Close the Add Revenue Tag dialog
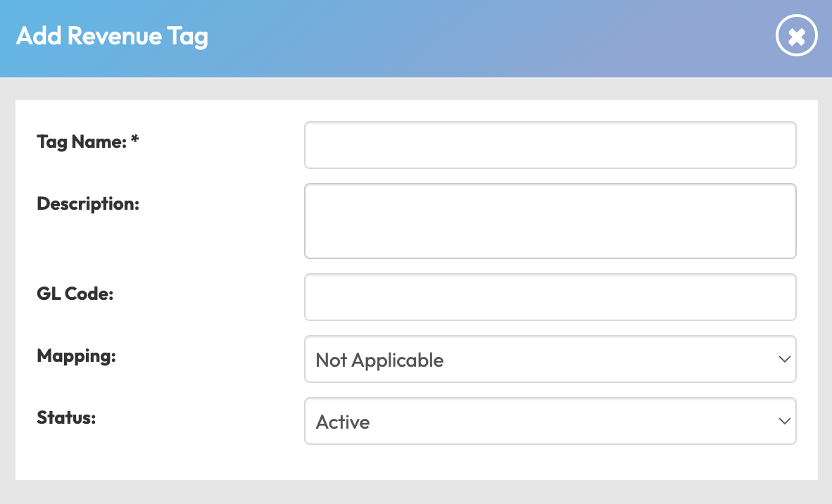This screenshot has height=504, width=832. point(796,37)
